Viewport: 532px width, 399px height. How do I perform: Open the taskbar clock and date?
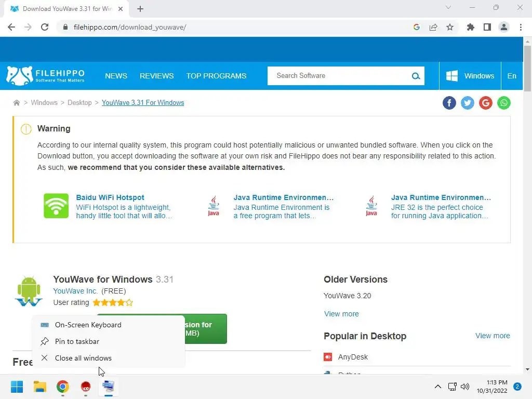click(492, 387)
